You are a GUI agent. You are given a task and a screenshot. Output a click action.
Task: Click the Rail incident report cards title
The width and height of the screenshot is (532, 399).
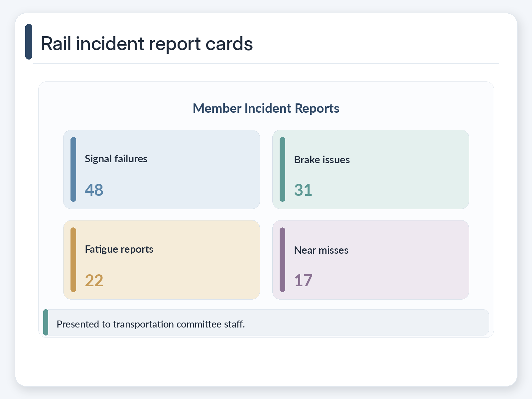tap(147, 44)
